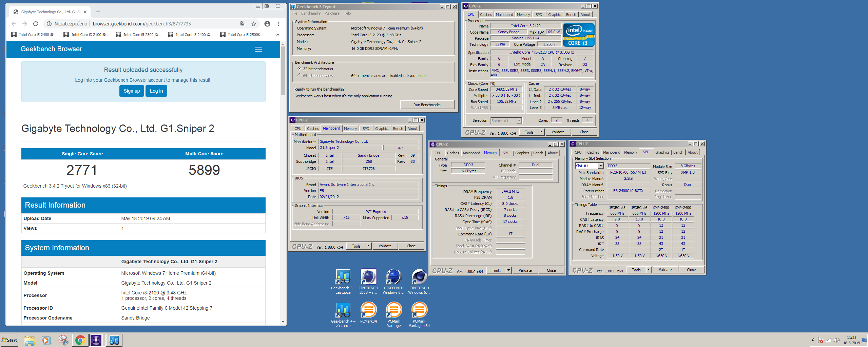Open Intel Core i3 2100 bookmark

coord(86,35)
